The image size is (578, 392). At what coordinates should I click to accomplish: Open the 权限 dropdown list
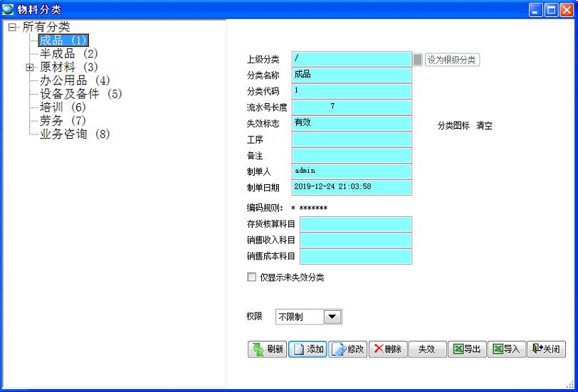[x=332, y=317]
